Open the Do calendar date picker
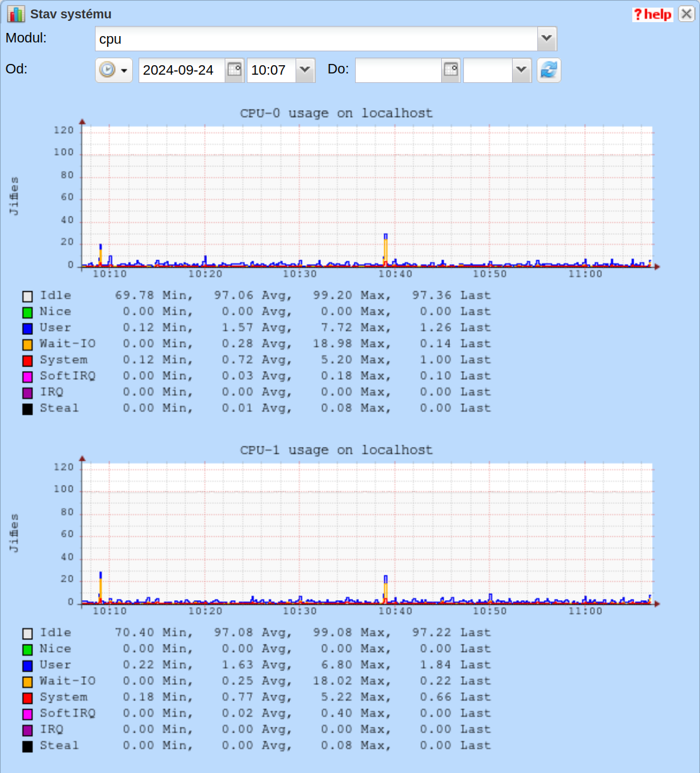The height and width of the screenshot is (773, 700). [x=451, y=70]
